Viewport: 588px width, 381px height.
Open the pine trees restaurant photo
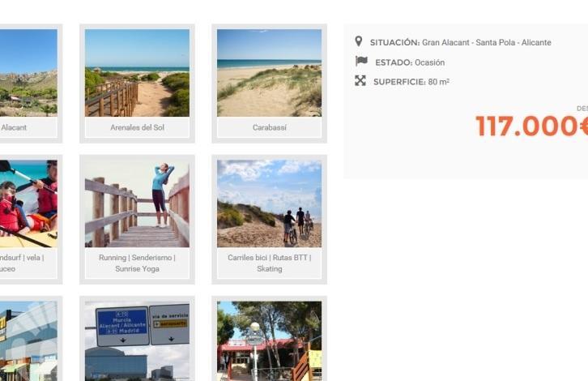coord(269,340)
